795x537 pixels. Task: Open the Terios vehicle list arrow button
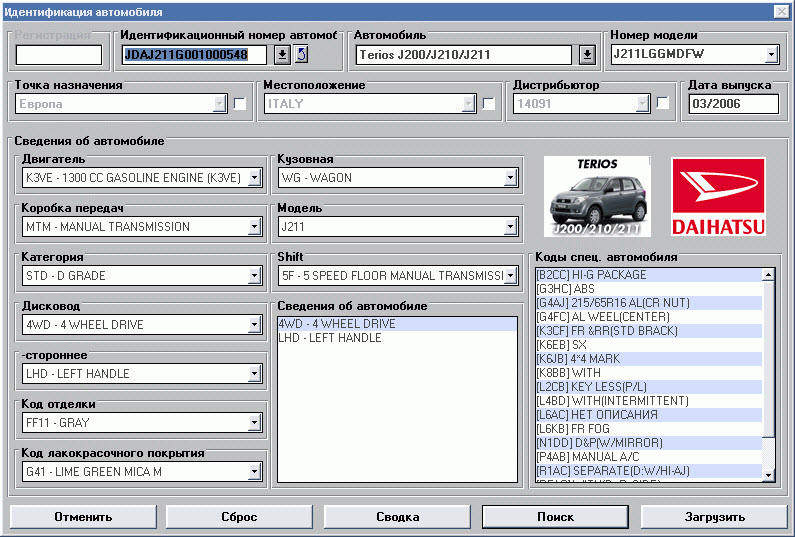point(587,54)
